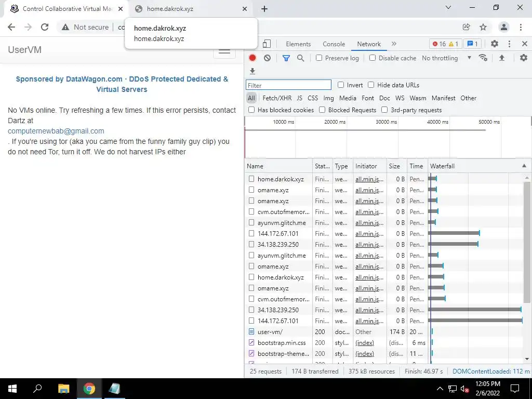Open tab search dropdown chevron
Viewport: 532px width, 399px height.
448,7
